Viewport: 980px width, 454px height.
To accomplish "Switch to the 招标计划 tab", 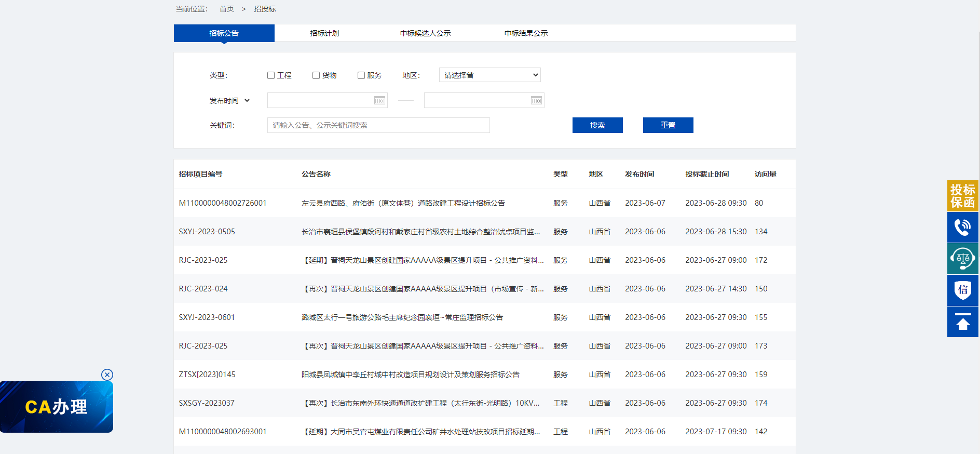I will pos(324,33).
